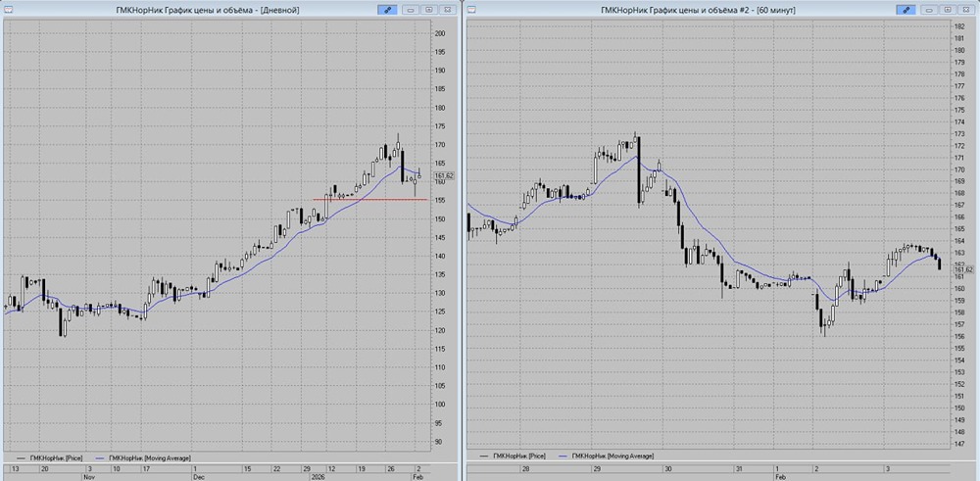Click date label 30 on 60 минут time axis
The image size is (980, 481).
(667, 468)
